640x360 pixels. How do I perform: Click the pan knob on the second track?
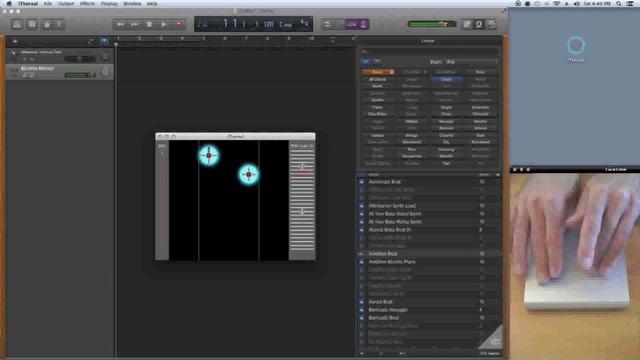pos(105,72)
